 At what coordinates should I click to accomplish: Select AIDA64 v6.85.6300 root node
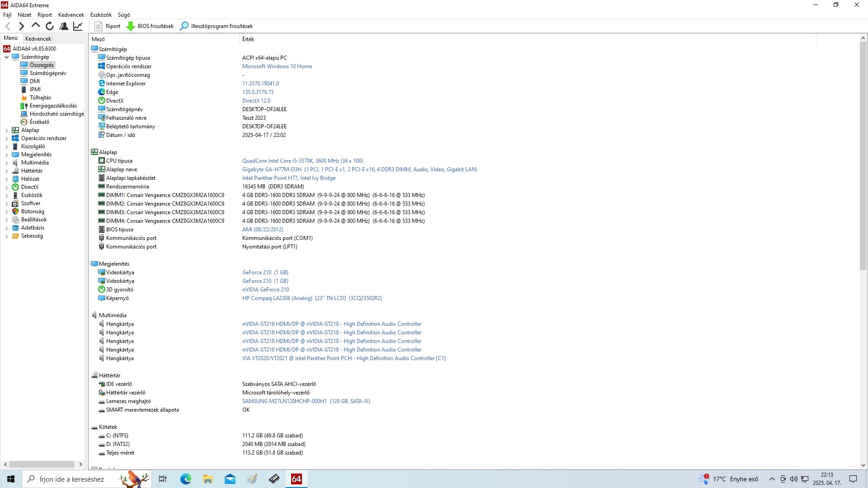pos(34,49)
